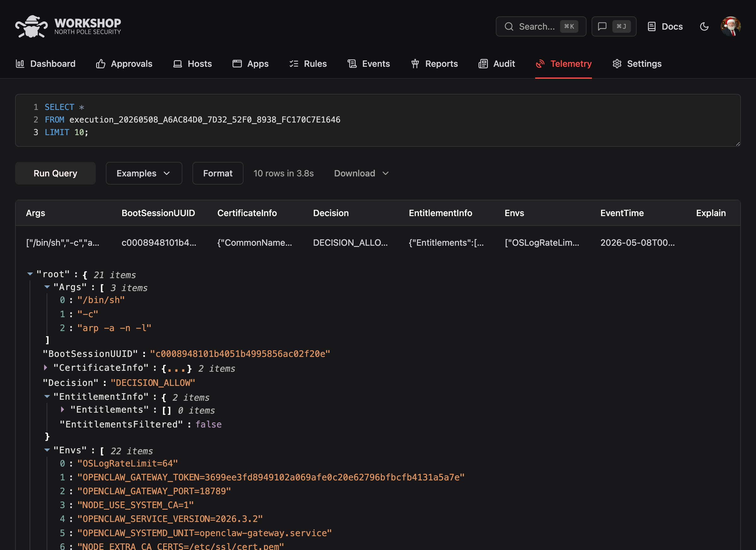Open the Docs link
The width and height of the screenshot is (756, 550).
(665, 26)
